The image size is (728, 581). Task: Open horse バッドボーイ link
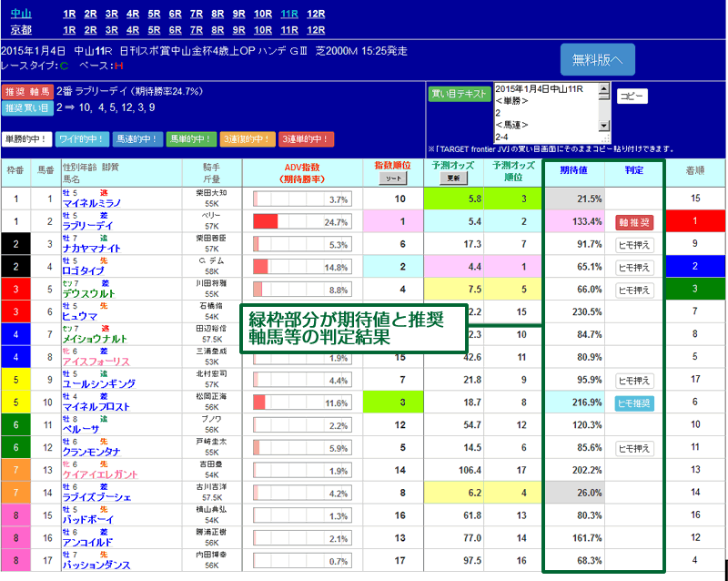87,520
